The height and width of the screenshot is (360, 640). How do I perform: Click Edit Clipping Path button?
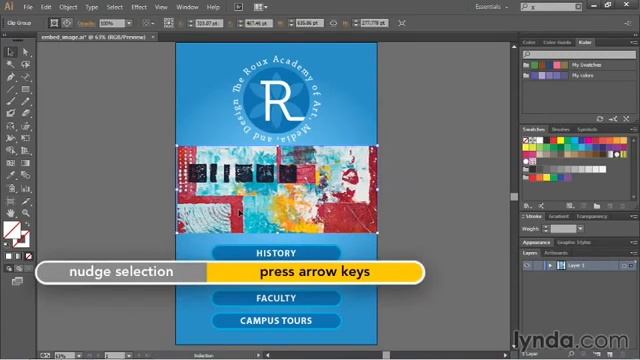(54, 23)
